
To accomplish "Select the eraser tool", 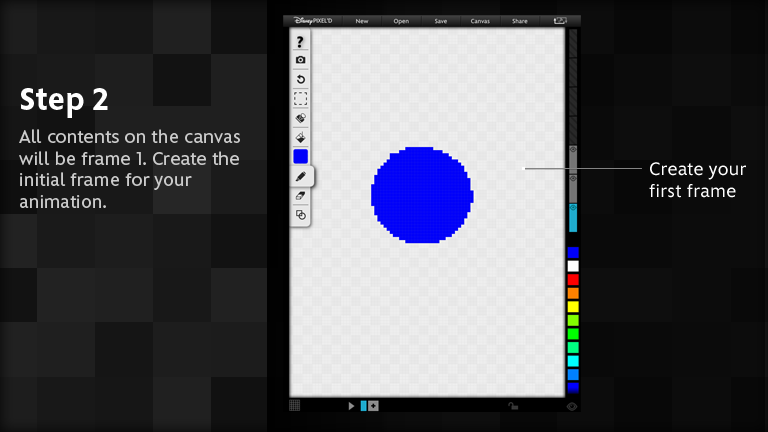I will 301,196.
